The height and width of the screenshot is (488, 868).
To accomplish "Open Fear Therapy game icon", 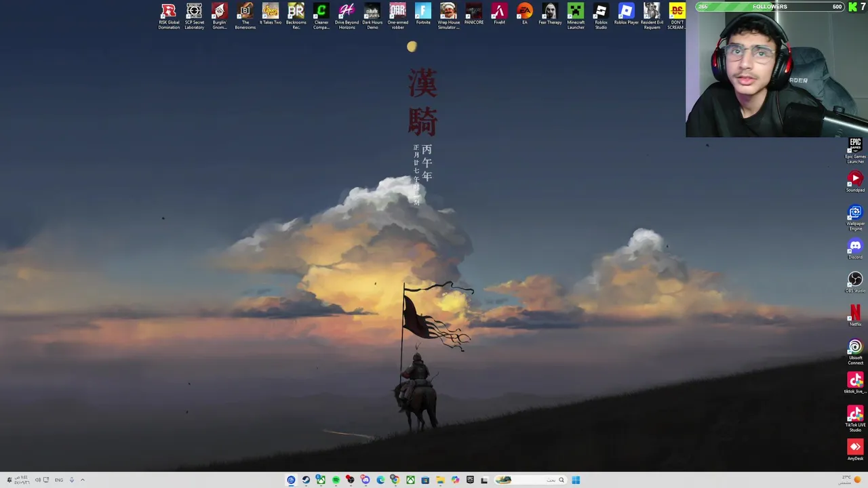I will (550, 14).
